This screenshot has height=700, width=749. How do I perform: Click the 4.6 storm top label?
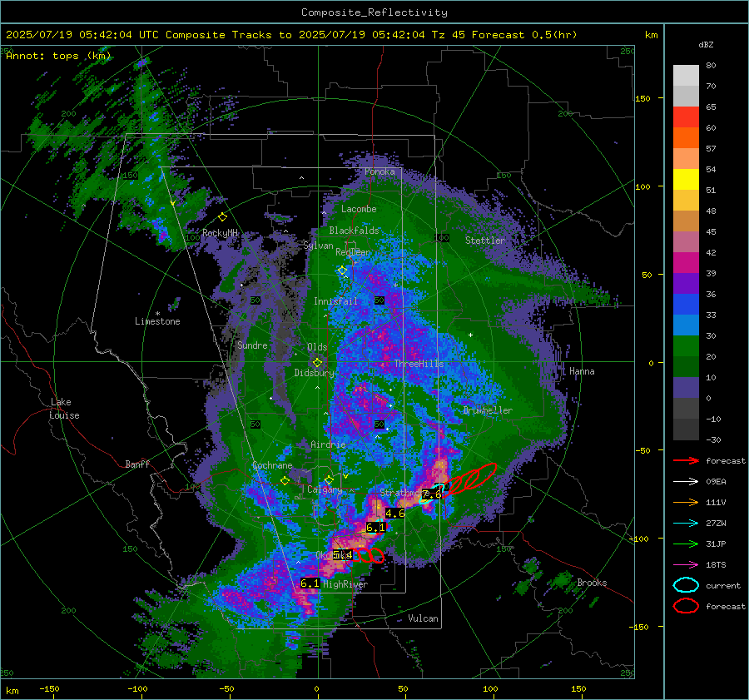(395, 514)
